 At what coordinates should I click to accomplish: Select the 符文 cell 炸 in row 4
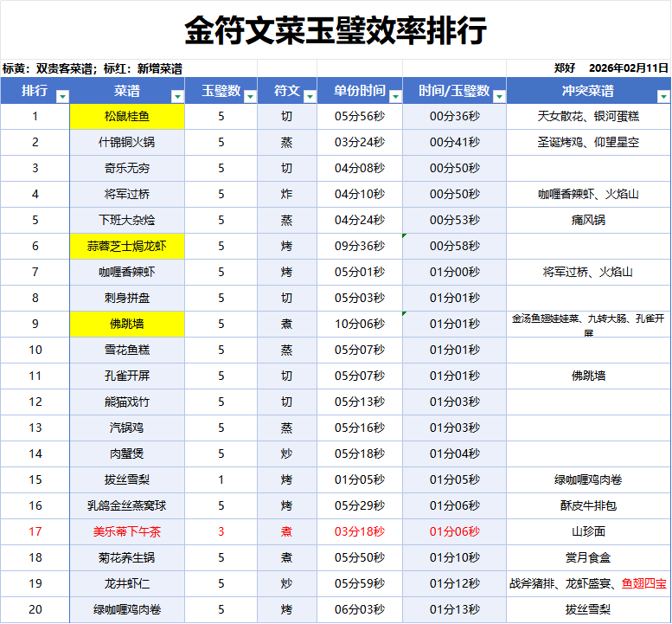287,194
